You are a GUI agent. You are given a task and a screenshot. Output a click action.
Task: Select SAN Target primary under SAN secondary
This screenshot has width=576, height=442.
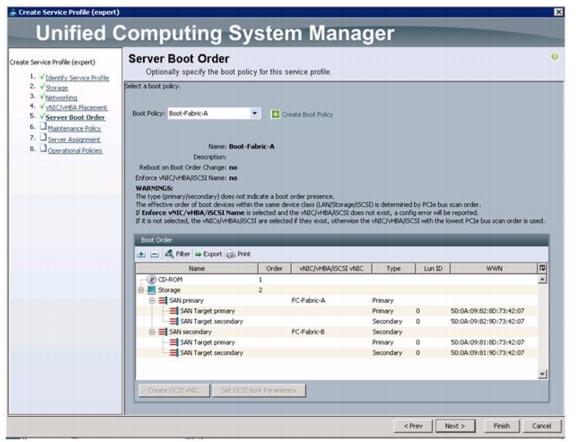tap(337, 342)
